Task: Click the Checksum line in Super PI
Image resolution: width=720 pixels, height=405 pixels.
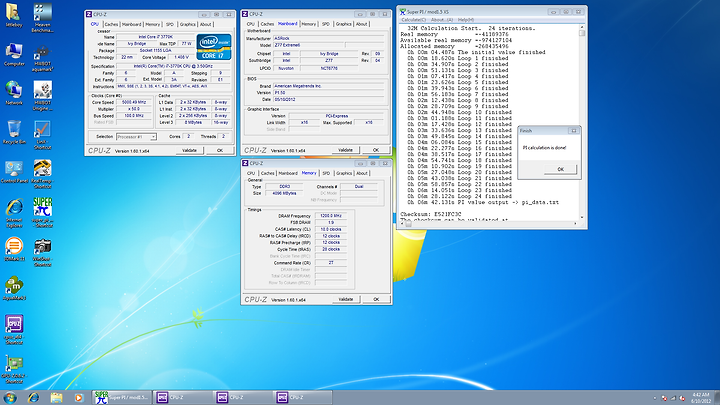Action: [431, 214]
